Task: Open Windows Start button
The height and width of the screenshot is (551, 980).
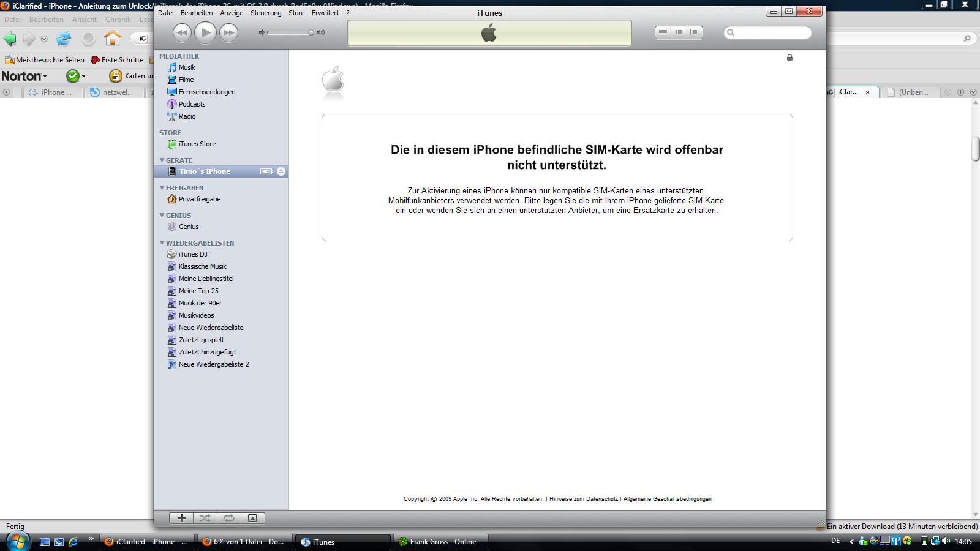Action: [17, 541]
